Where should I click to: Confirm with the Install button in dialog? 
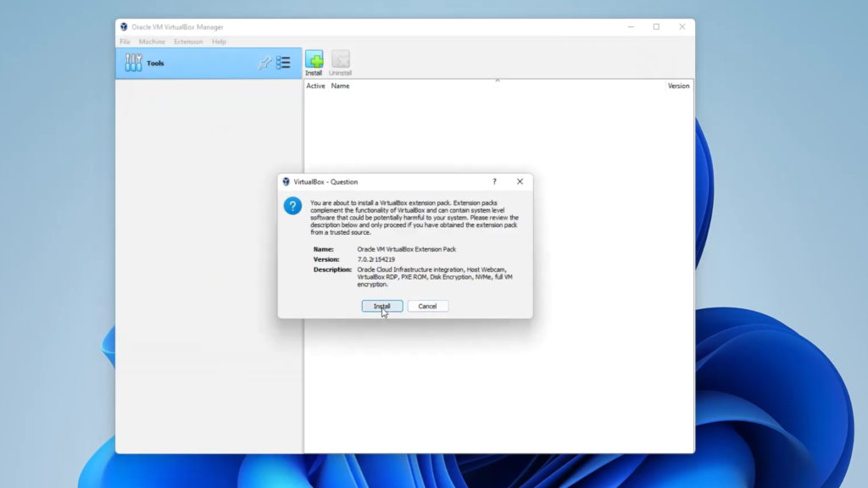click(x=382, y=306)
